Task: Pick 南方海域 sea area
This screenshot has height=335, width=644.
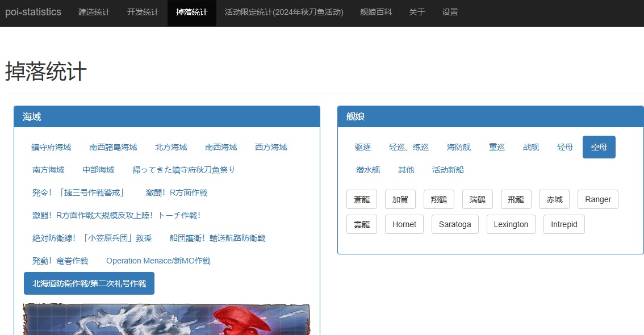Action: pos(48,170)
